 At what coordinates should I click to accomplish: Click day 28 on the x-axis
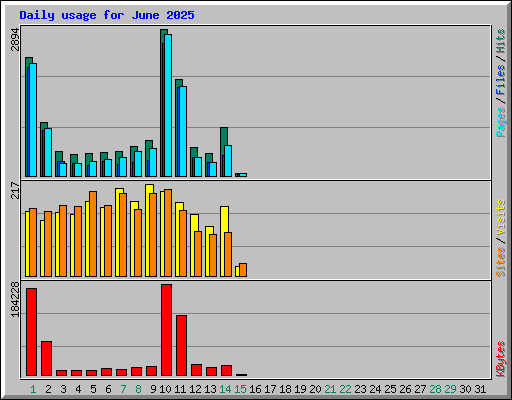coord(435,389)
